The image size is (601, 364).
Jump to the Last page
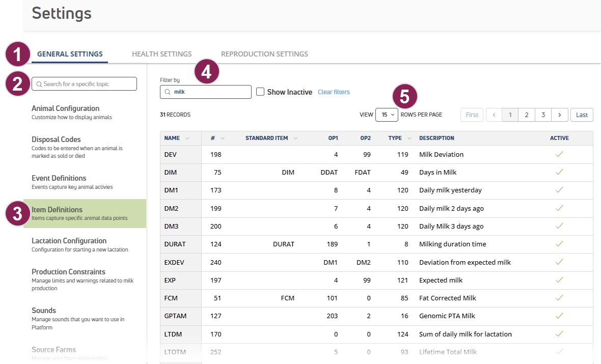(x=582, y=115)
